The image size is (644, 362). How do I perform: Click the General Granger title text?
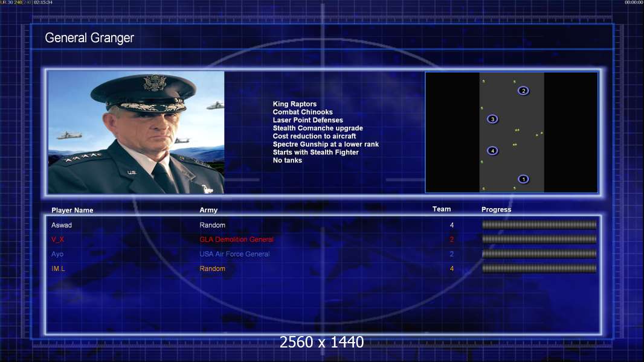click(x=89, y=38)
